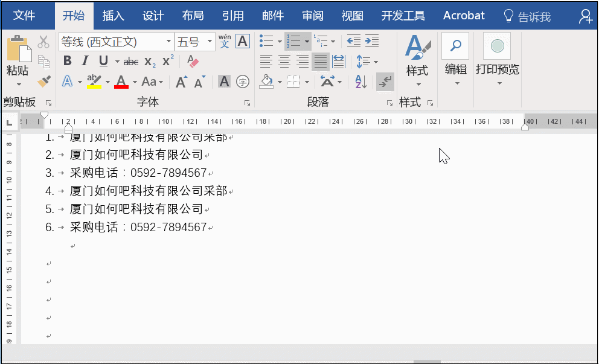Decrease paragraph indent
Screen dimensions: 599x364
[353, 41]
